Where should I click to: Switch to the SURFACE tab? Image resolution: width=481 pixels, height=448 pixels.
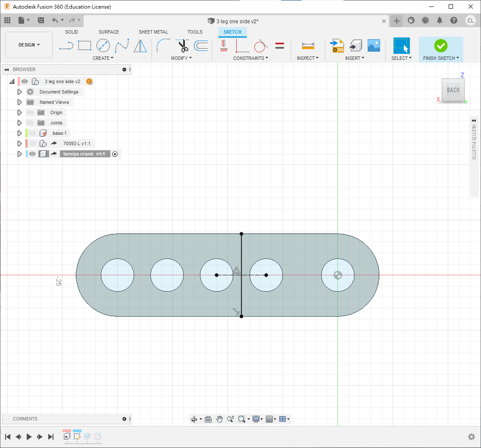click(x=109, y=32)
